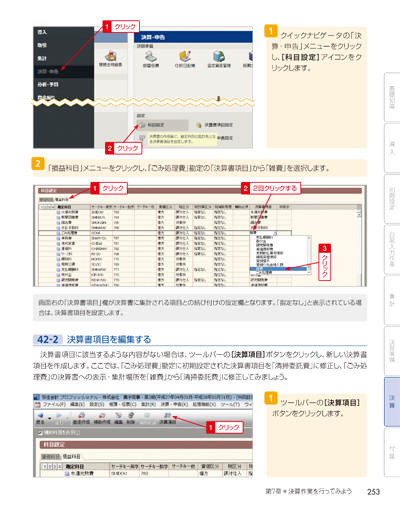Click the account icon of 諸会費 row
400x510 pixels.
coord(58,222)
